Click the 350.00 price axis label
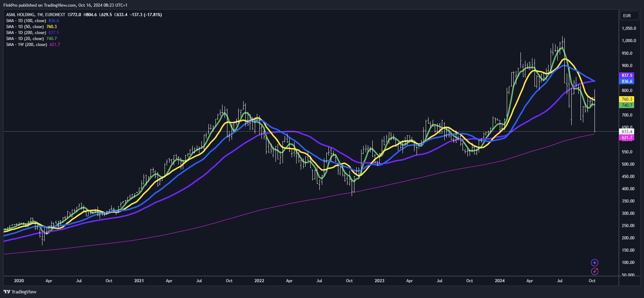This screenshot has width=644, height=298. (x=628, y=201)
